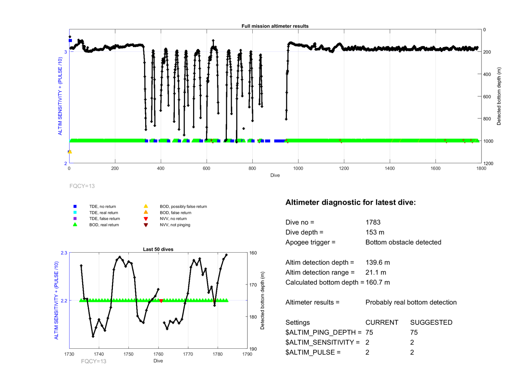532x392 pixels.
Task: Click the 'TDE, false return' legend text
Action: point(104,219)
